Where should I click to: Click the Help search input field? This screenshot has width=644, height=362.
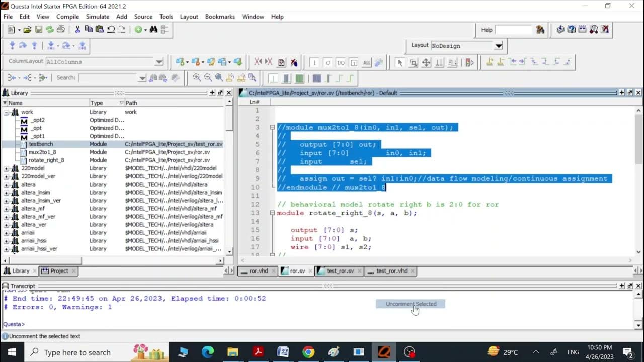[514, 30]
